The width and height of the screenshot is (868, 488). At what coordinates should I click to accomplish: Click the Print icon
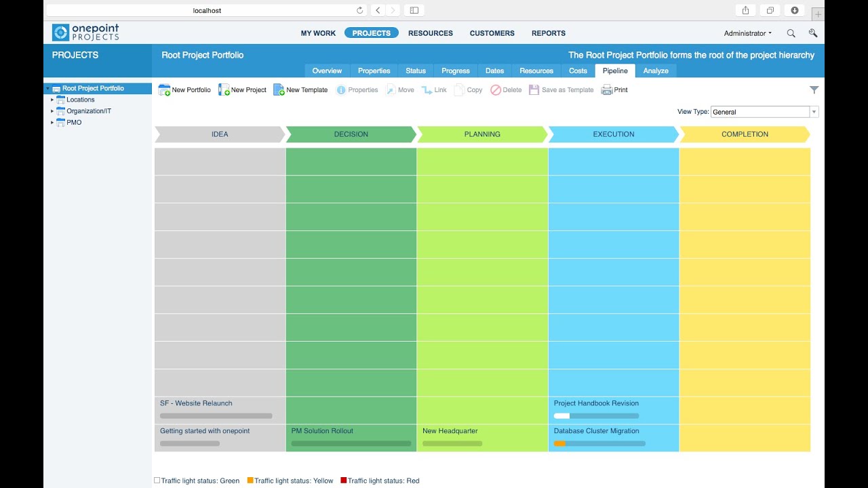607,90
